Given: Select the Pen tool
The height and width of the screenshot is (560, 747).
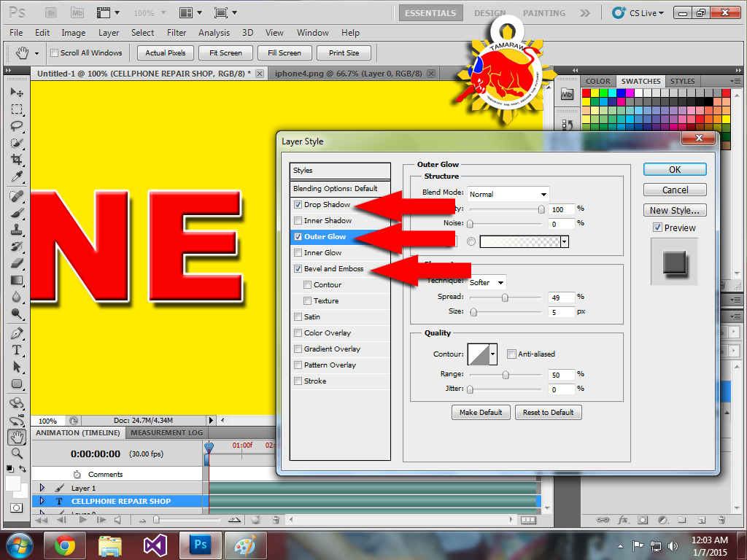Looking at the screenshot, I should pyautogui.click(x=17, y=333).
